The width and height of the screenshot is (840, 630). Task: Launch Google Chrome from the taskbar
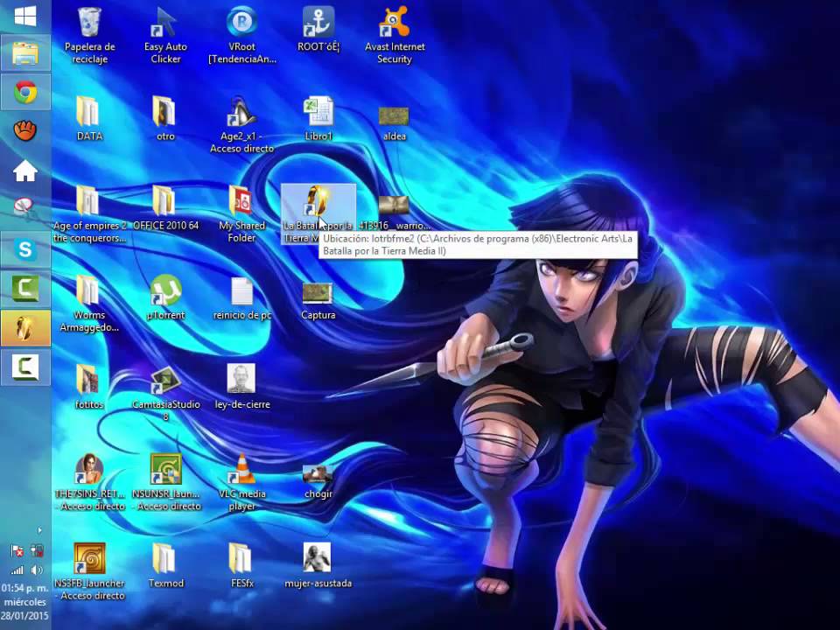[25, 92]
